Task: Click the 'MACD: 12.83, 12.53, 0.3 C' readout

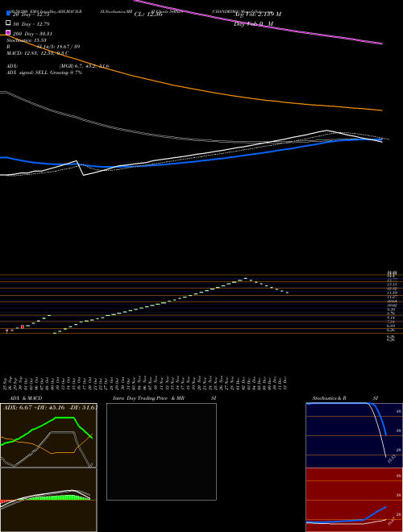Action: point(38,53)
